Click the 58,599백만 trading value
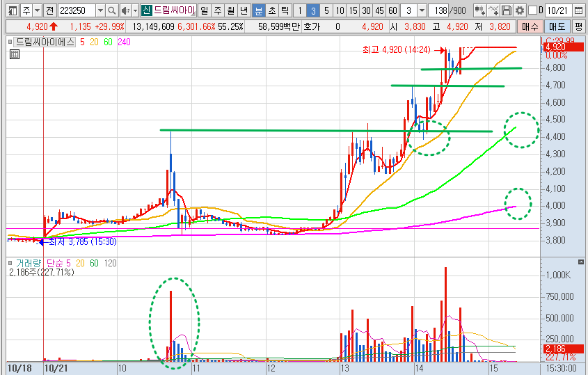 (x=279, y=26)
